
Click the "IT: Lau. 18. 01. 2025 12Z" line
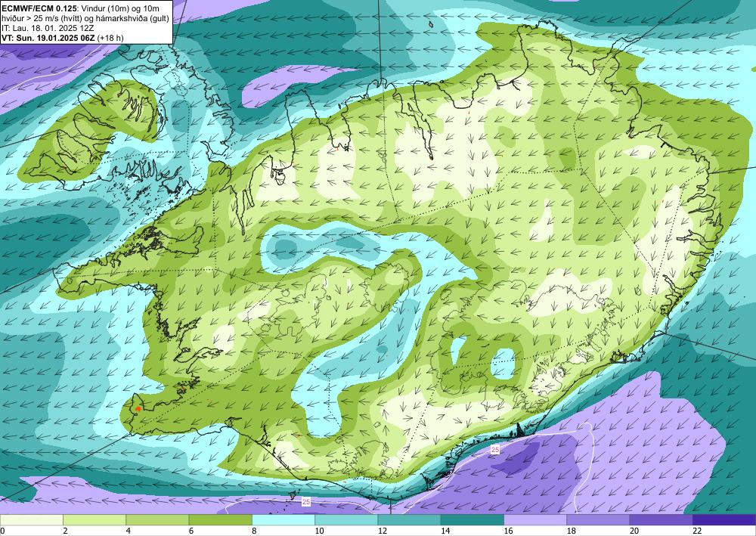pyautogui.click(x=48, y=28)
